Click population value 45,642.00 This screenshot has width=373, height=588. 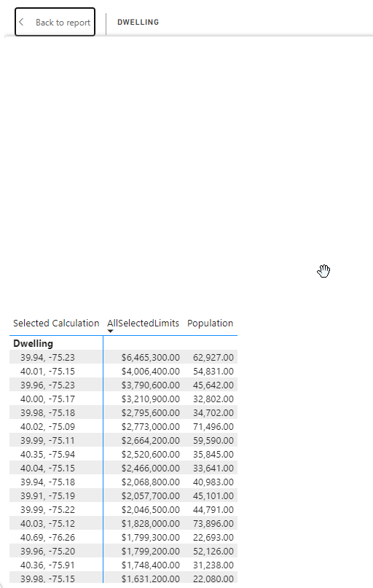[213, 385]
